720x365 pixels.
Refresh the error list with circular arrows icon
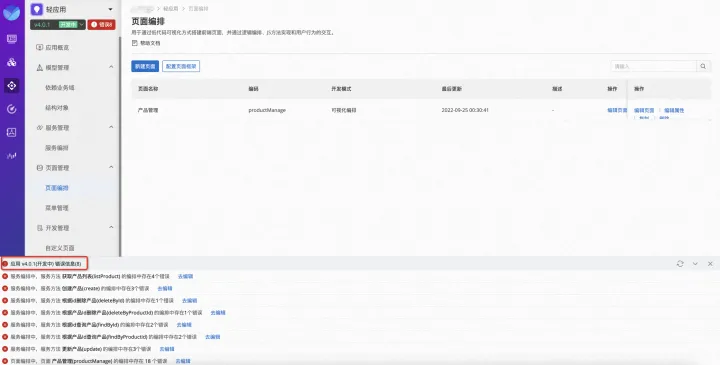[x=680, y=264]
